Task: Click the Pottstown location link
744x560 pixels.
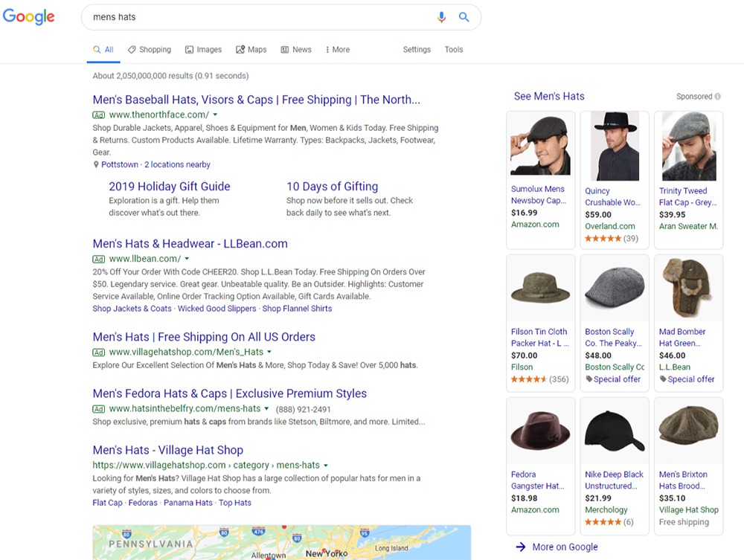Action: (x=120, y=164)
